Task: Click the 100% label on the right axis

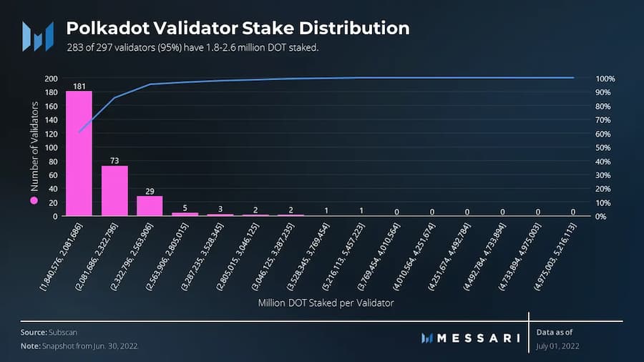Action: (x=605, y=79)
